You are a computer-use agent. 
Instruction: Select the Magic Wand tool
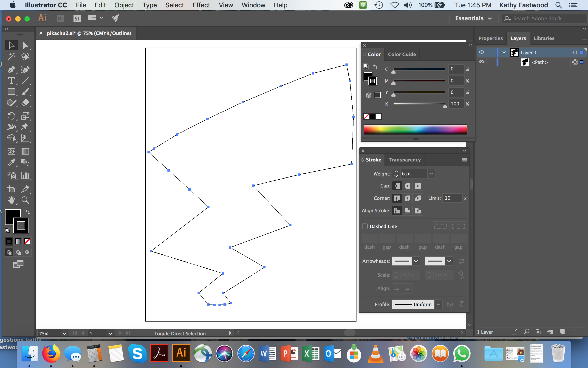pyautogui.click(x=11, y=57)
